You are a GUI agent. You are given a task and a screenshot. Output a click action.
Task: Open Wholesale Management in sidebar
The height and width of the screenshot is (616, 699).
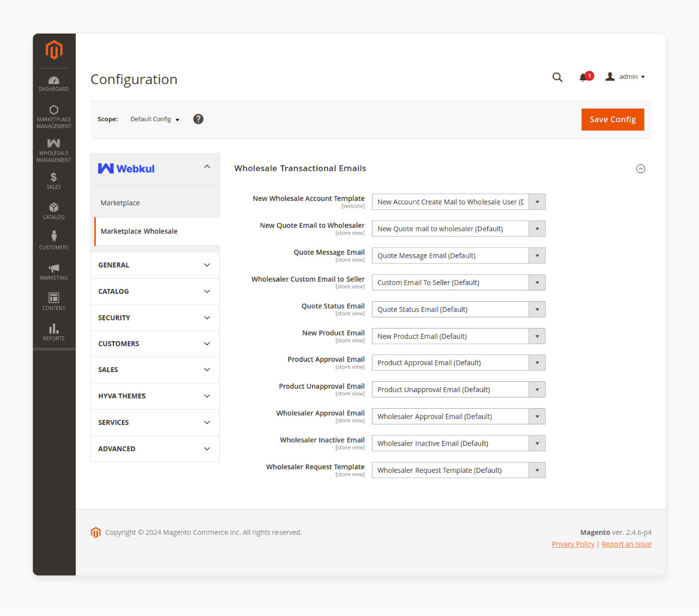(x=54, y=150)
